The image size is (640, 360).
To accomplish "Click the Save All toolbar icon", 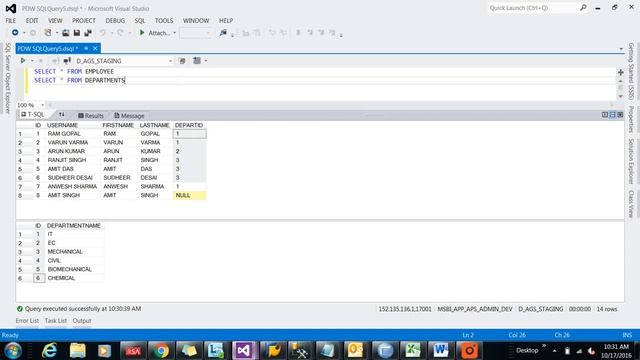I will [x=87, y=33].
